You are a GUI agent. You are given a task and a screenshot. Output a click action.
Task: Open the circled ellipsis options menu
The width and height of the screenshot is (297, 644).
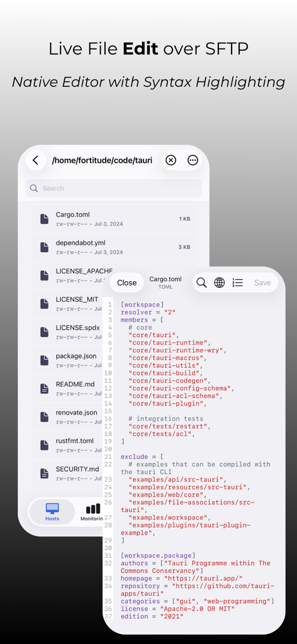pos(193,160)
